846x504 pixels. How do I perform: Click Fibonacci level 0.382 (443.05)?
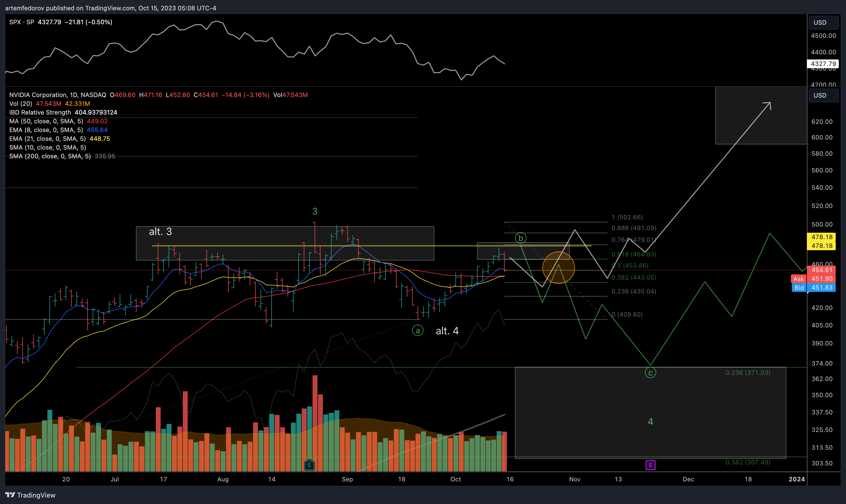pyautogui.click(x=634, y=277)
